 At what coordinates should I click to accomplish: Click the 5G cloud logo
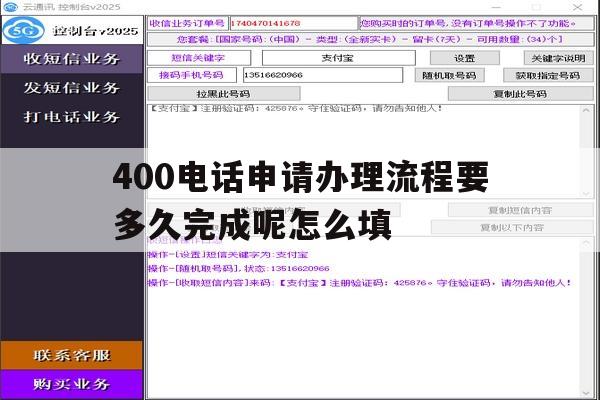pyautogui.click(x=24, y=30)
